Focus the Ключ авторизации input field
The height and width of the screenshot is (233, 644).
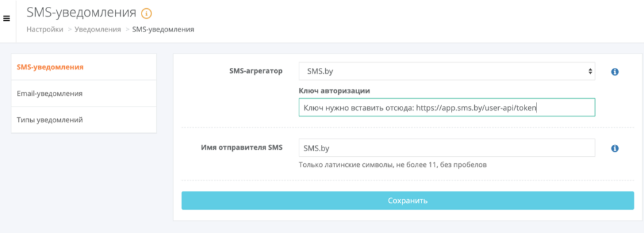coord(447,107)
